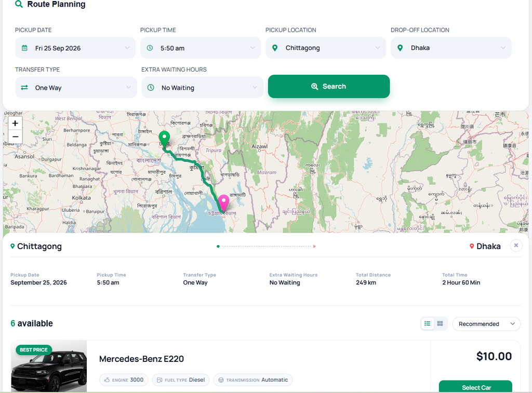The image size is (532, 393).
Task: Click Aizawl label on the map
Action: [x=260, y=146]
